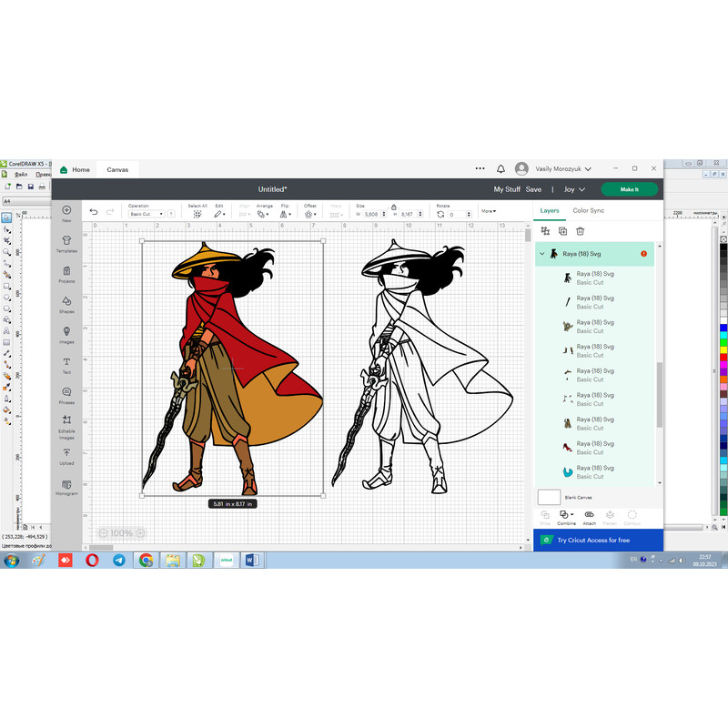Open the Shapes tool
This screenshot has height=728, width=728.
click(x=66, y=302)
